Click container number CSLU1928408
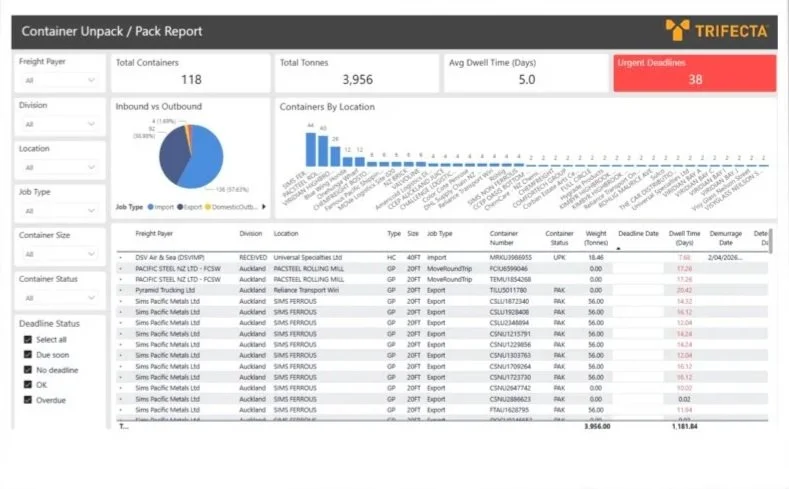789x489 pixels. 509,312
